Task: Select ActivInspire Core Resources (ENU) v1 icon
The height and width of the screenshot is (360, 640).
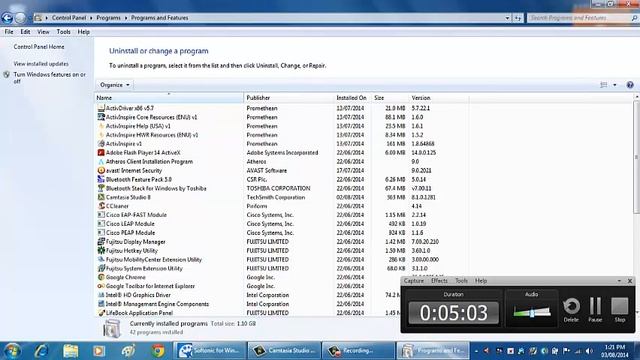Action: (101, 117)
